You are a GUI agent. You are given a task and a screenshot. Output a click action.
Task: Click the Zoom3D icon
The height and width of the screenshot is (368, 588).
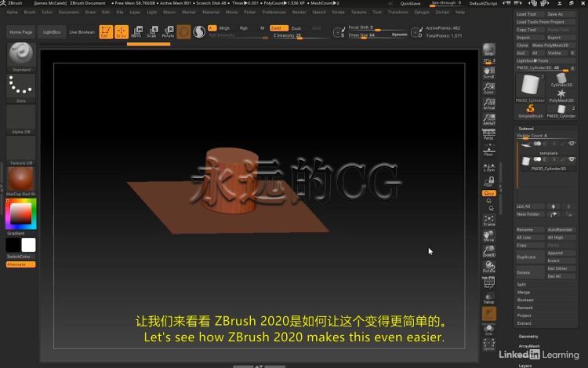pyautogui.click(x=489, y=251)
